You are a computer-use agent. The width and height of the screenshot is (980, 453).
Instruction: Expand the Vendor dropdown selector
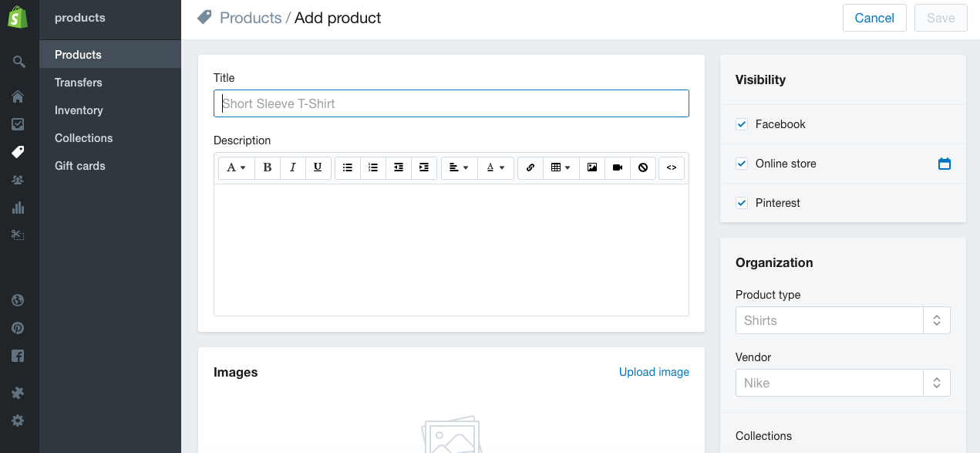(843, 383)
